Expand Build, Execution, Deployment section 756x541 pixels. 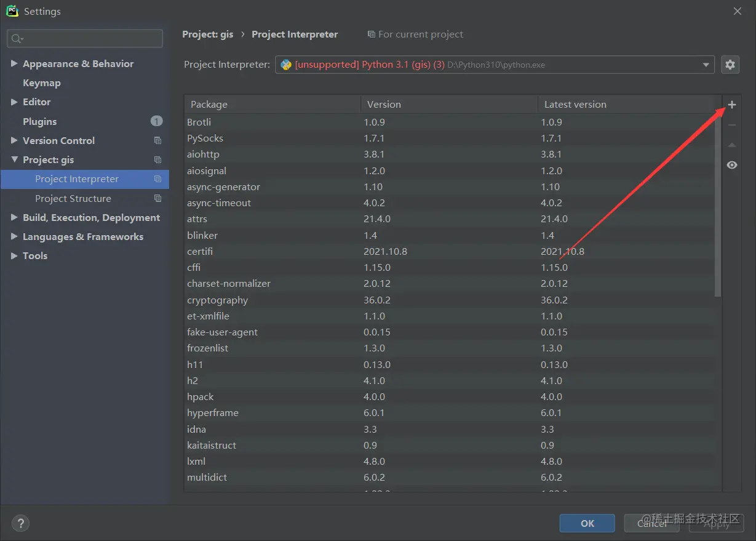(x=14, y=217)
